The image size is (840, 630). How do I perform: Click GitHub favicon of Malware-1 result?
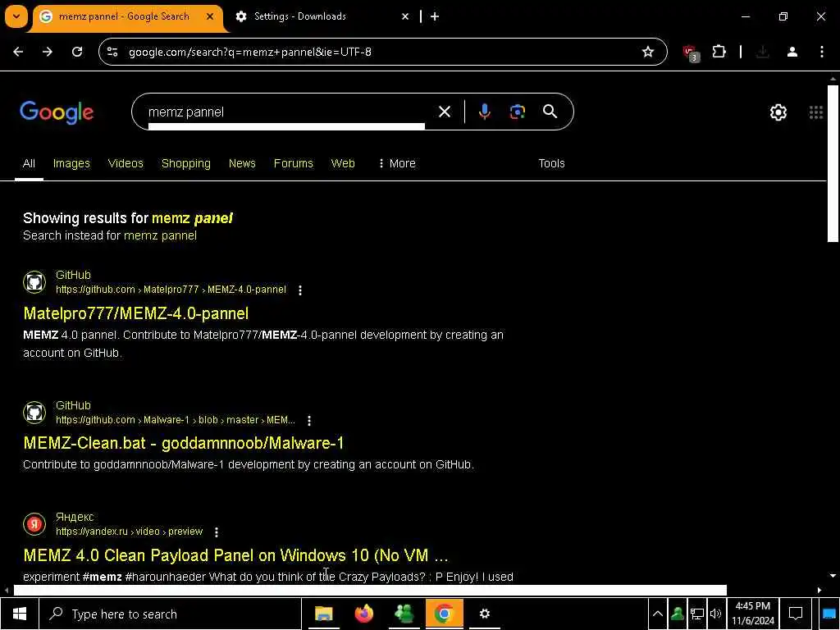(34, 413)
